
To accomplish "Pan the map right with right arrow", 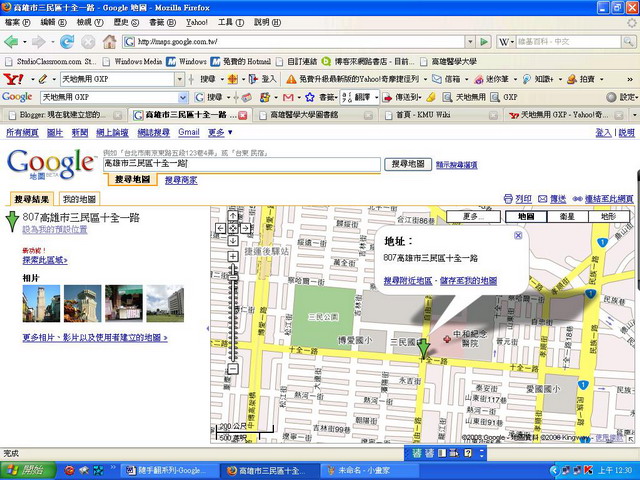I will click(245, 228).
